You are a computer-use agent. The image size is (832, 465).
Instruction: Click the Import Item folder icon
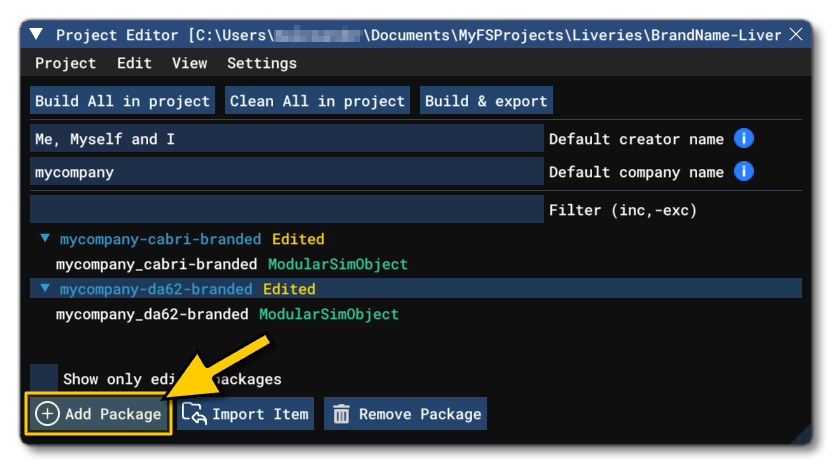coord(193,414)
